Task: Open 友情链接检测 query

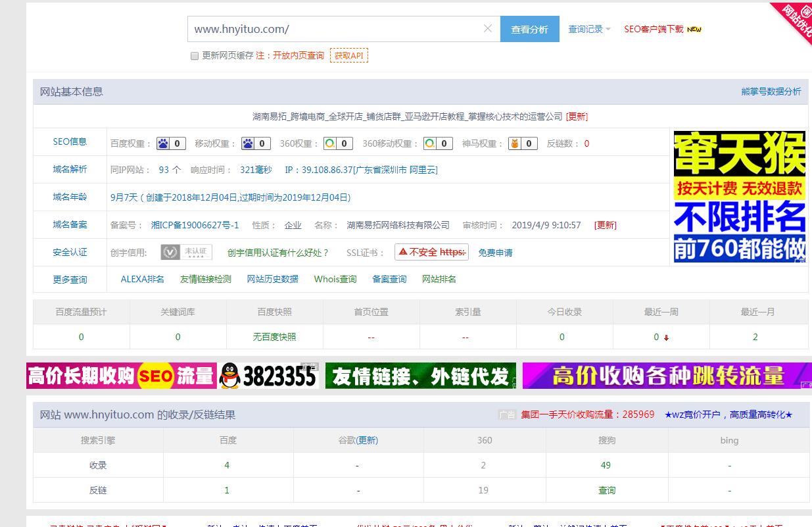Action: click(x=206, y=279)
